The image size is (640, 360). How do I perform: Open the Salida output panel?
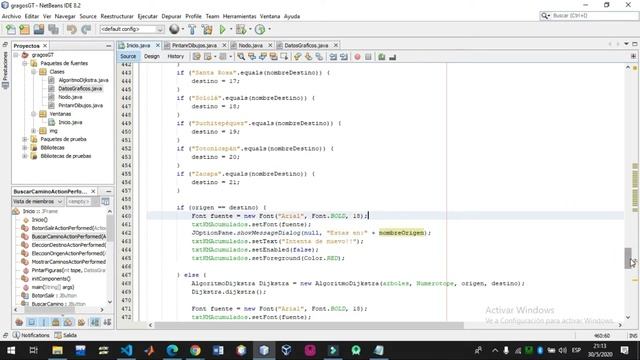click(x=66, y=336)
